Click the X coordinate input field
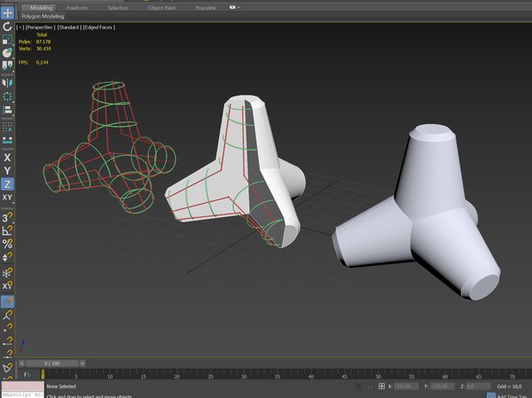This screenshot has height=398, width=532. coord(406,386)
